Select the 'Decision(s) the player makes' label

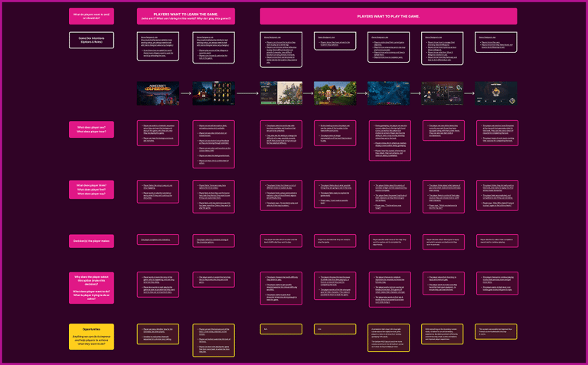[x=92, y=241]
